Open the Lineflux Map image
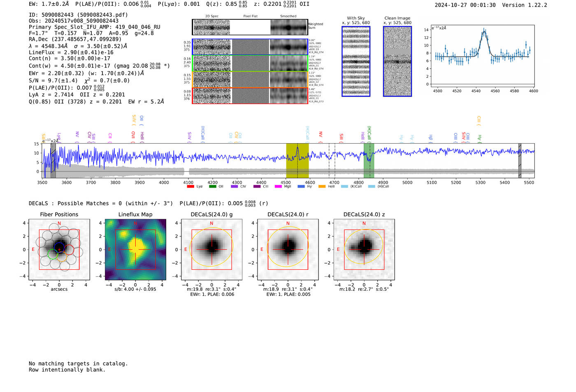 tap(135, 250)
